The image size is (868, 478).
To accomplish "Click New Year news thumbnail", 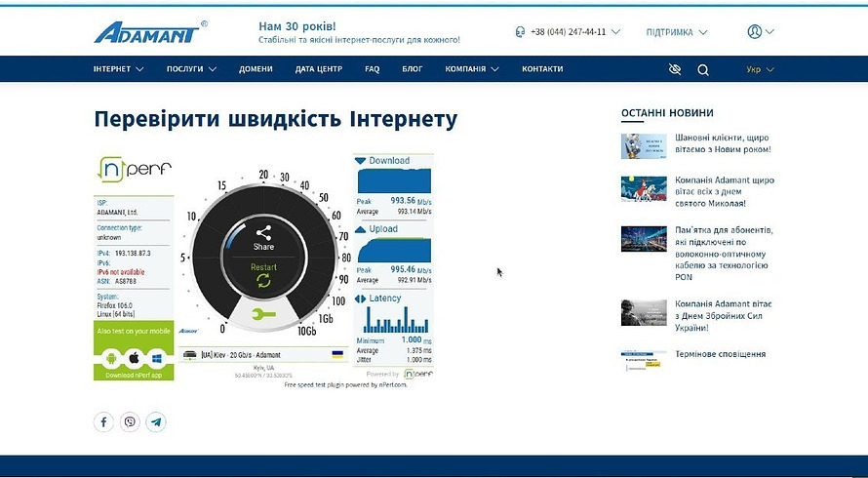I will coord(644,146).
